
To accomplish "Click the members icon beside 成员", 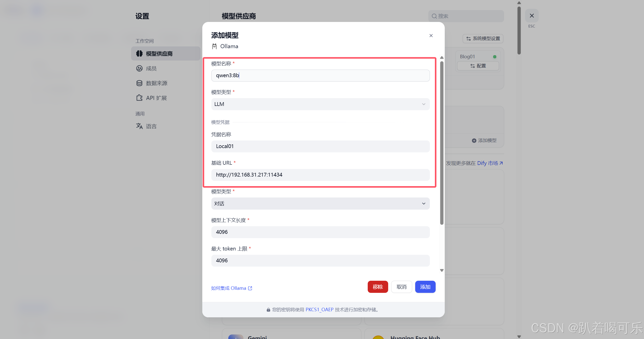I will point(139,68).
